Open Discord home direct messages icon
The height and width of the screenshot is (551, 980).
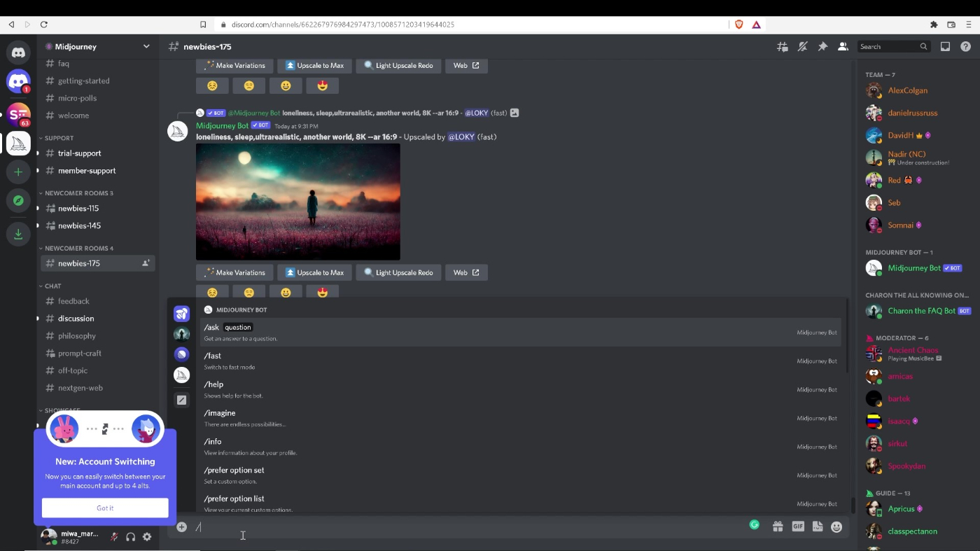[x=18, y=53]
